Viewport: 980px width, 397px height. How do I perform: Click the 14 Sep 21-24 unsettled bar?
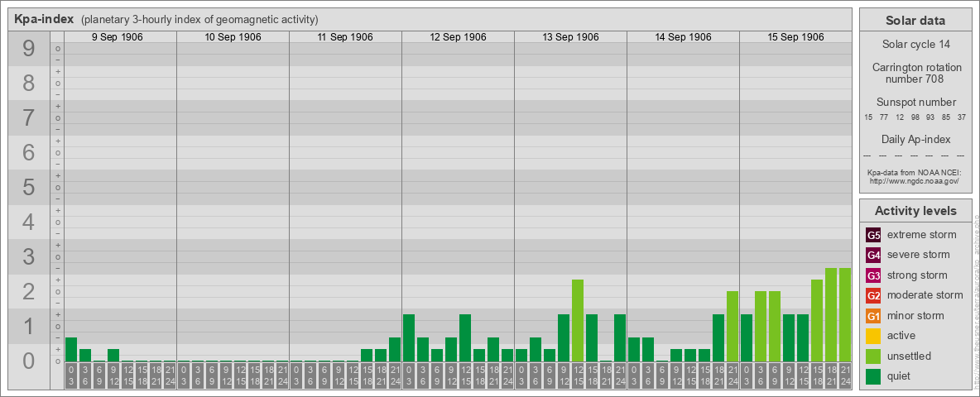(x=733, y=327)
